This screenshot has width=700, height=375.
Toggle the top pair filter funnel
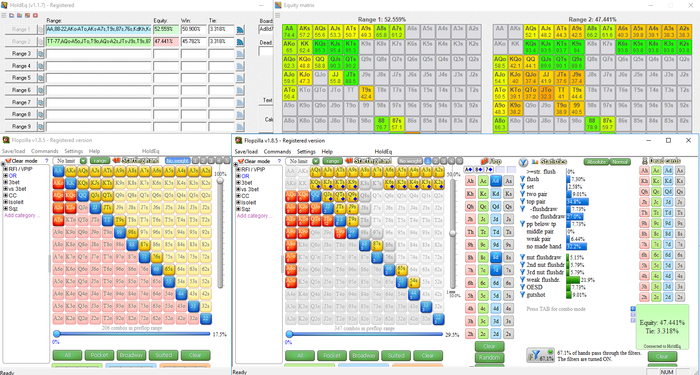pos(523,201)
